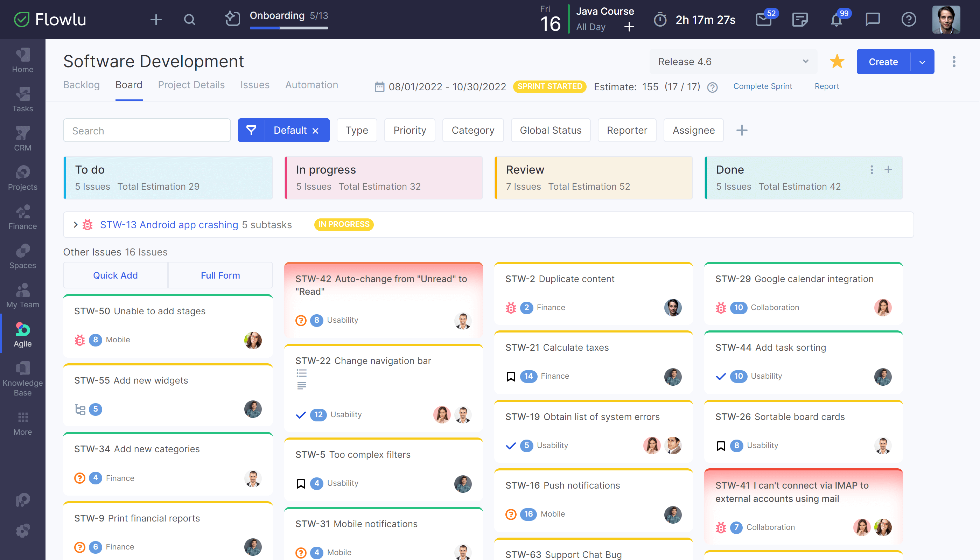Click the board Search field
980x560 pixels.
147,131
